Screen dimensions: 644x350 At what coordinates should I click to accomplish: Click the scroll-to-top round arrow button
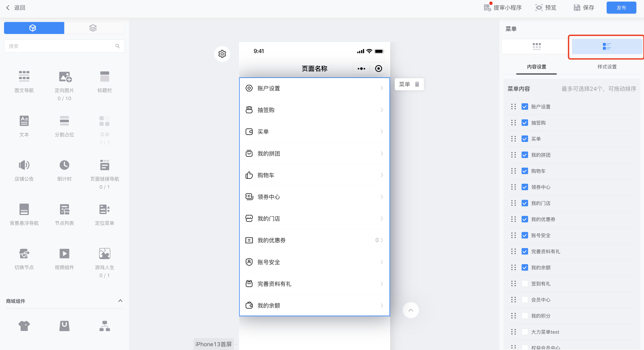click(411, 310)
